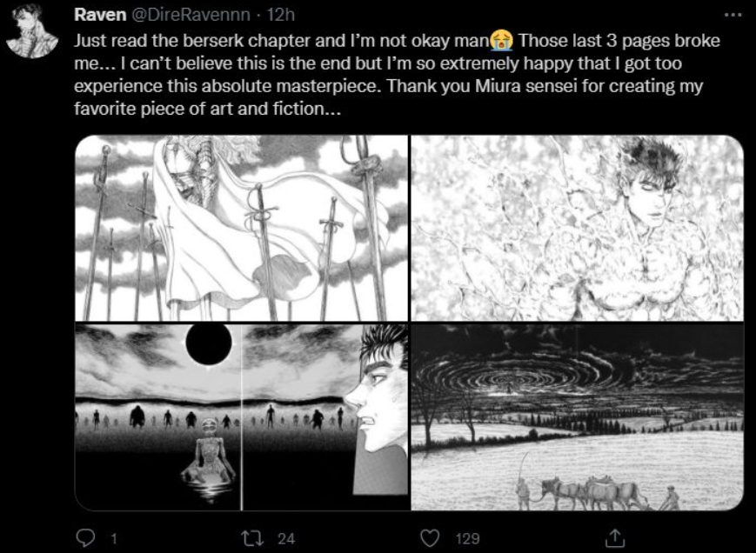This screenshot has width=756, height=553.
Task: Click the retweet count 24
Action: tap(286, 538)
